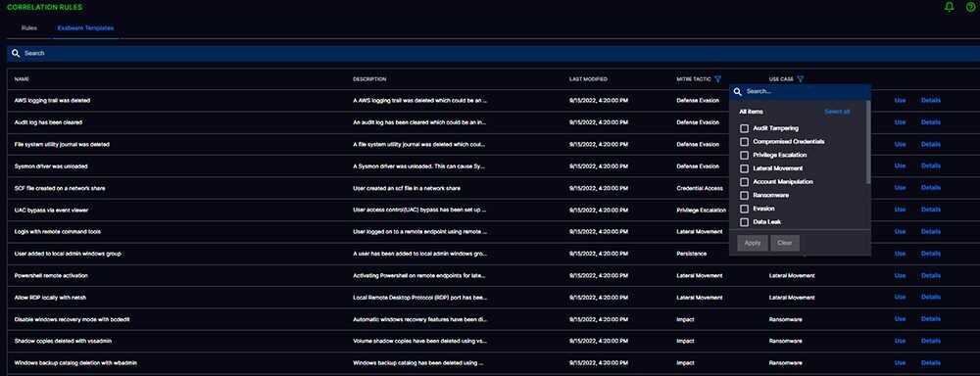Select the Sysmon driver was unloaded row name
The width and height of the screenshot is (980, 376).
coord(51,166)
